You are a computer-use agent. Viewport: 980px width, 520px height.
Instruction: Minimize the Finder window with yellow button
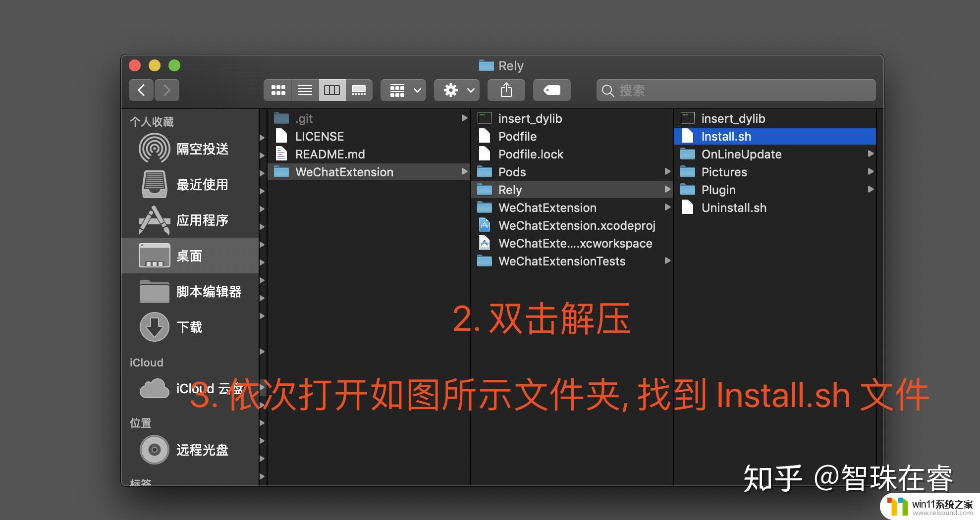[155, 65]
